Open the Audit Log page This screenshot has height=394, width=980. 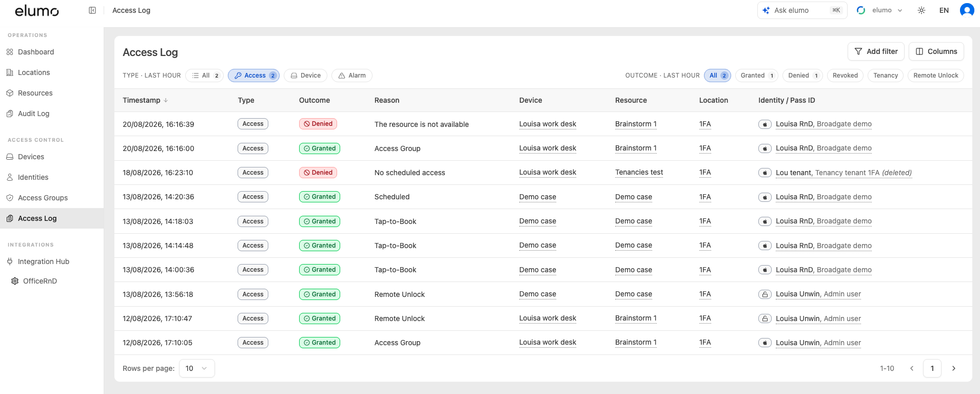click(52, 114)
